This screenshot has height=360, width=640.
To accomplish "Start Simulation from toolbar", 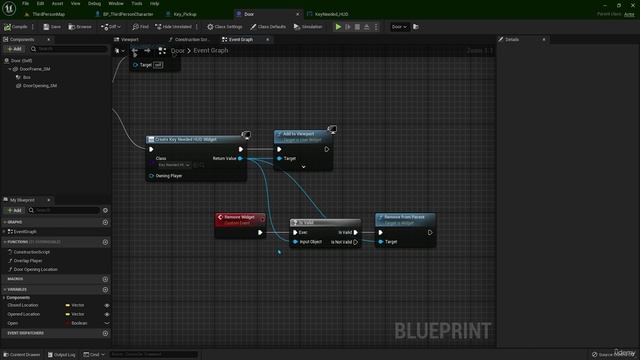I will (308, 27).
